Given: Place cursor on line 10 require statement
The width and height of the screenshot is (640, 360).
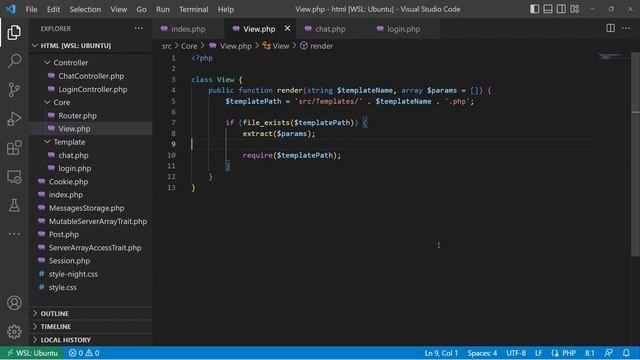Looking at the screenshot, I should (x=291, y=155).
